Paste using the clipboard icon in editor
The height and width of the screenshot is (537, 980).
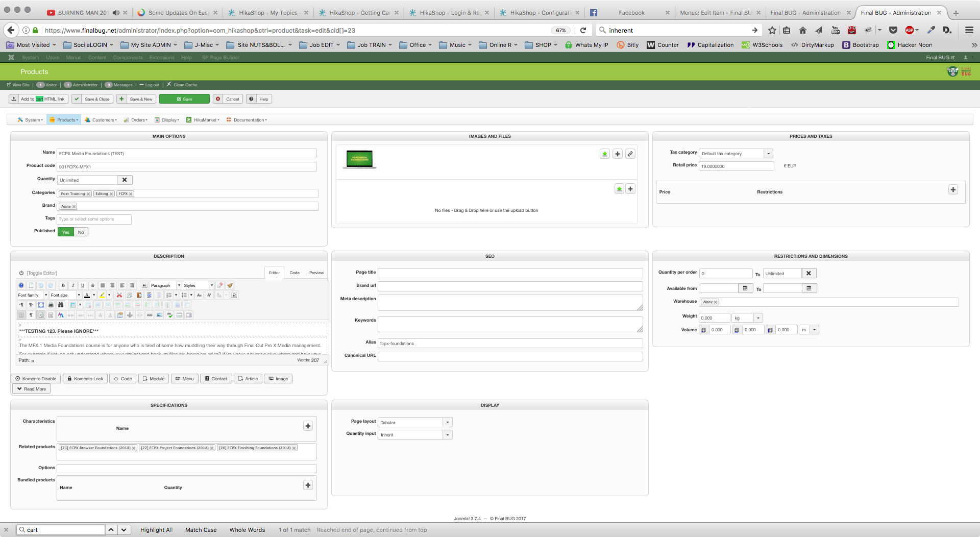139,295
